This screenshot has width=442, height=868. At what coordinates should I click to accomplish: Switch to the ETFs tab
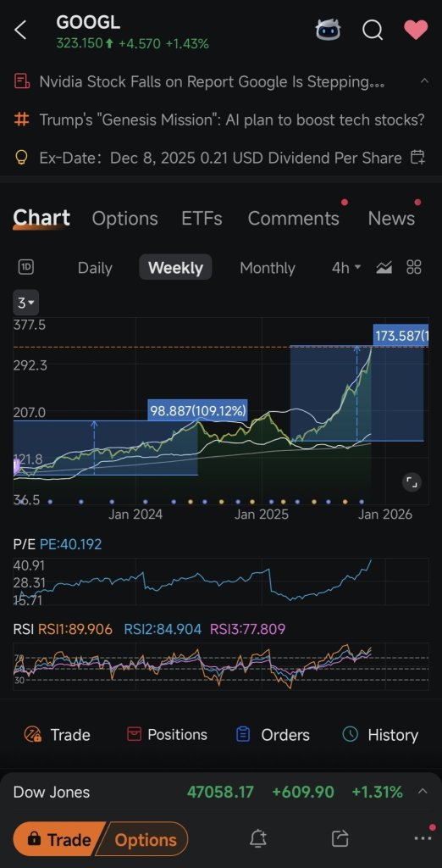(x=202, y=218)
